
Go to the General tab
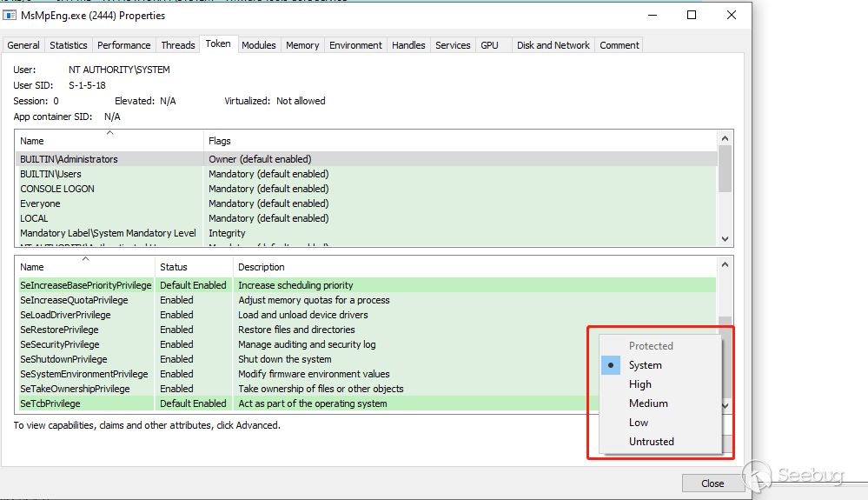coord(23,45)
